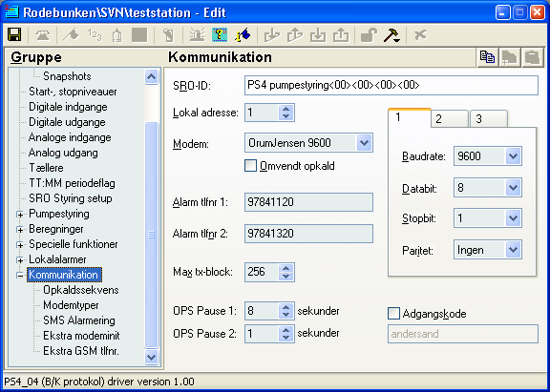Screen dimensions: 550x392
Task: Open the Paritet dropdown
Action: [x=513, y=250]
